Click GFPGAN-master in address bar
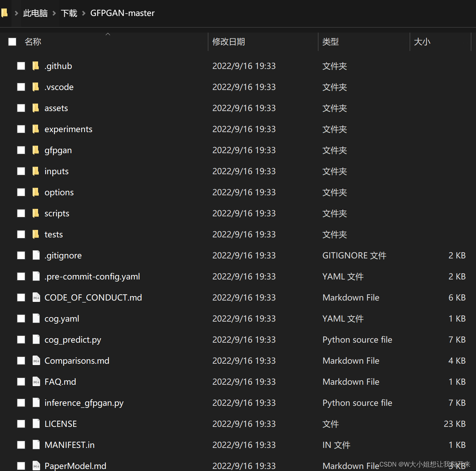 click(122, 13)
